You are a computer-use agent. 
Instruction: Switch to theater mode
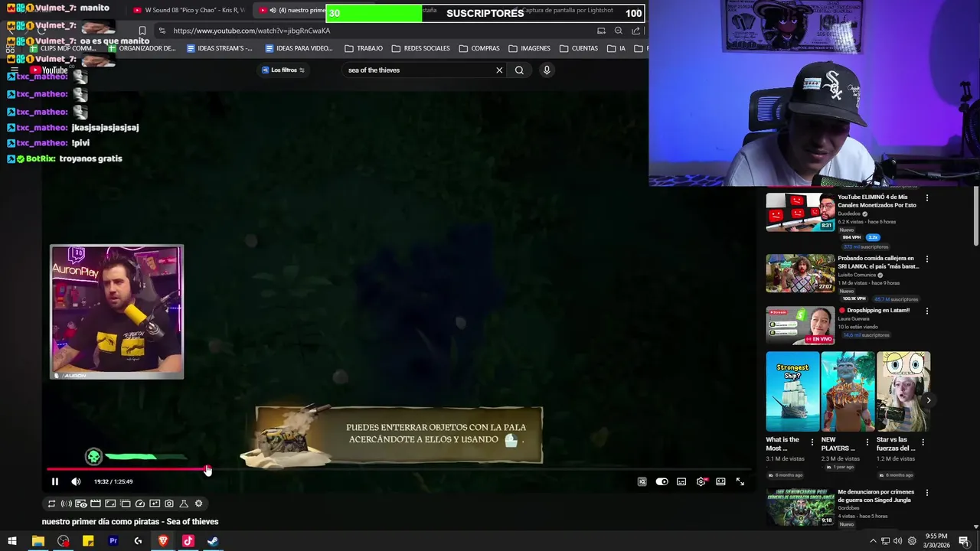click(720, 481)
